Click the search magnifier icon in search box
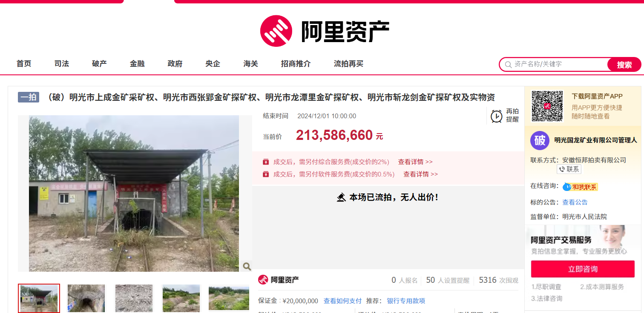Screen dimensions: 644x313 [x=508, y=65]
